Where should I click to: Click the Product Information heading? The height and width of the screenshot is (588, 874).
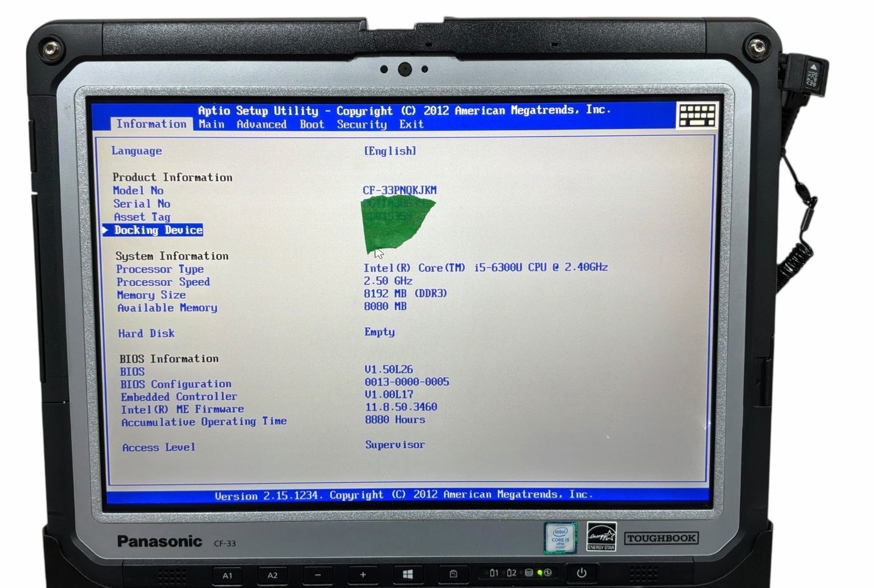point(173,177)
